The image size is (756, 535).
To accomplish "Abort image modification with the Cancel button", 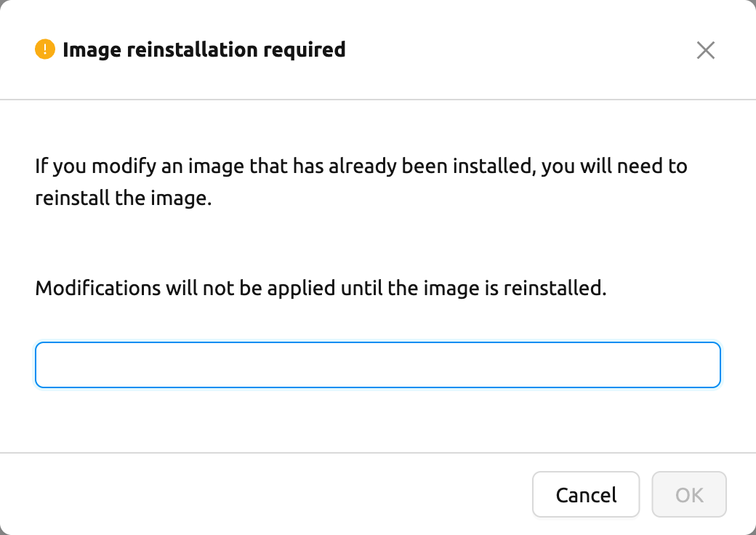I will pos(586,494).
